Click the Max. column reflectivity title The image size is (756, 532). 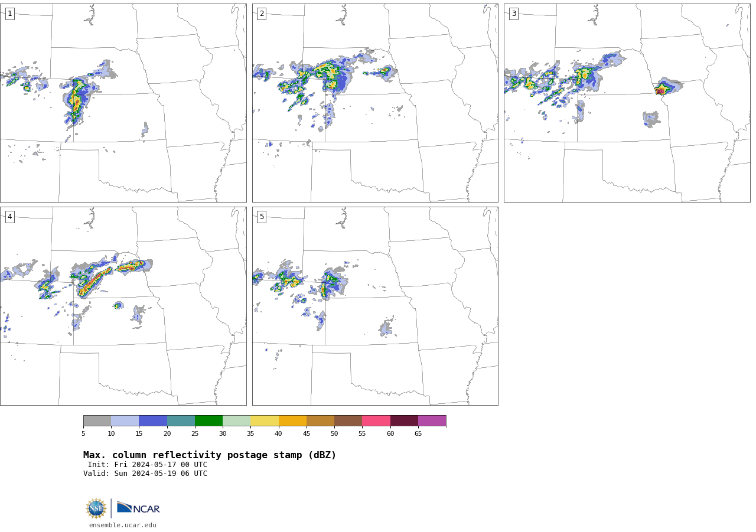point(210,455)
